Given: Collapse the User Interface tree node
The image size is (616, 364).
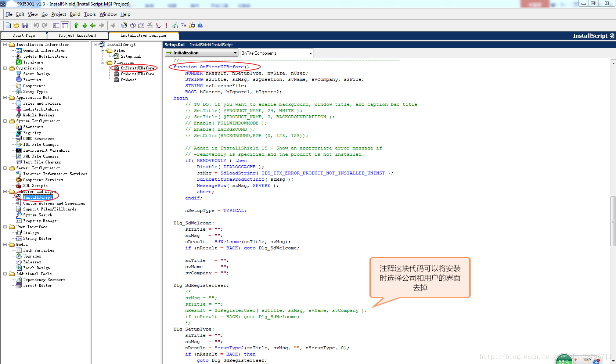Looking at the screenshot, I should (x=5, y=227).
